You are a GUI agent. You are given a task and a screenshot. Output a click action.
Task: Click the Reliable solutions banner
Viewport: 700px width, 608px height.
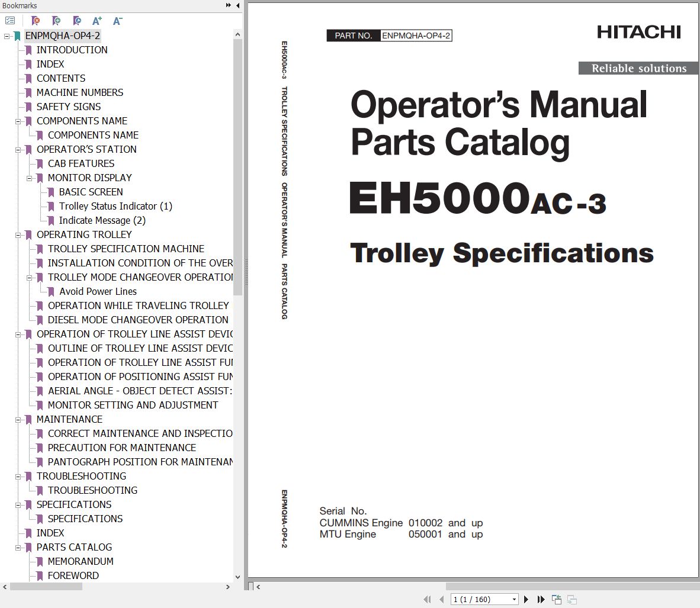coord(638,68)
